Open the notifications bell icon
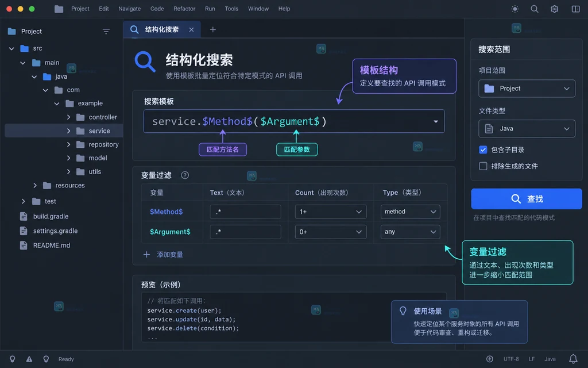 pyautogui.click(x=573, y=359)
